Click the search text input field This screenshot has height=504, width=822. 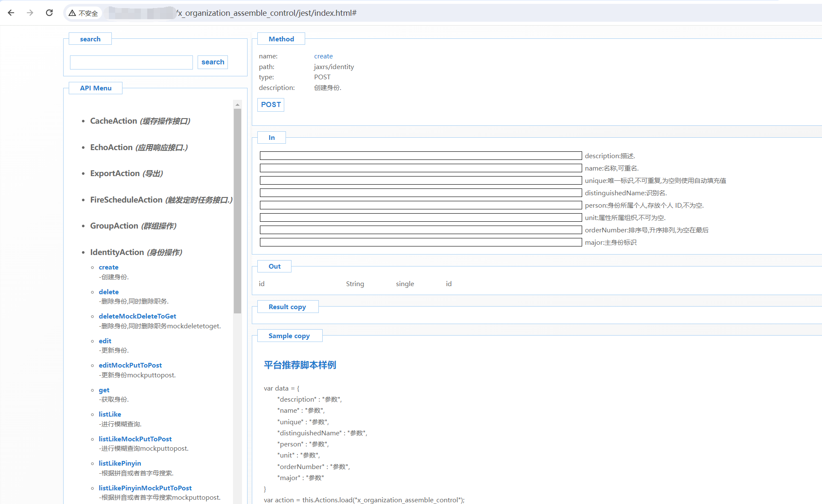(x=131, y=62)
